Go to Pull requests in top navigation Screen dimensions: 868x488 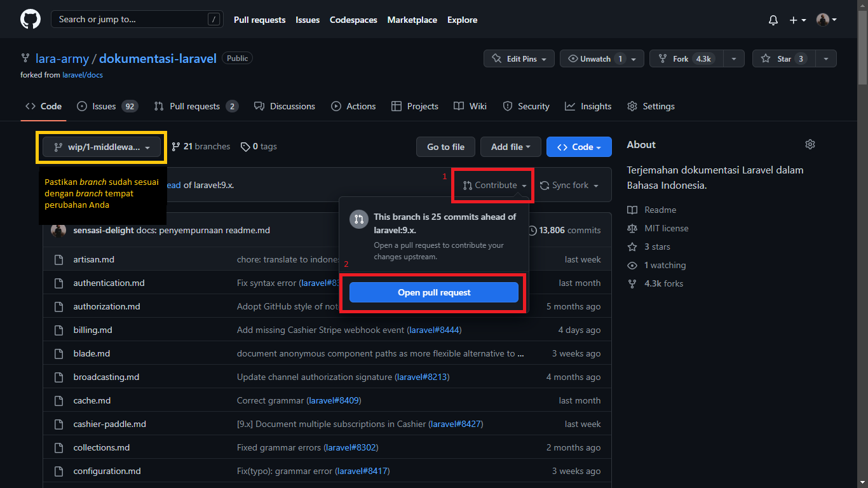pos(259,20)
